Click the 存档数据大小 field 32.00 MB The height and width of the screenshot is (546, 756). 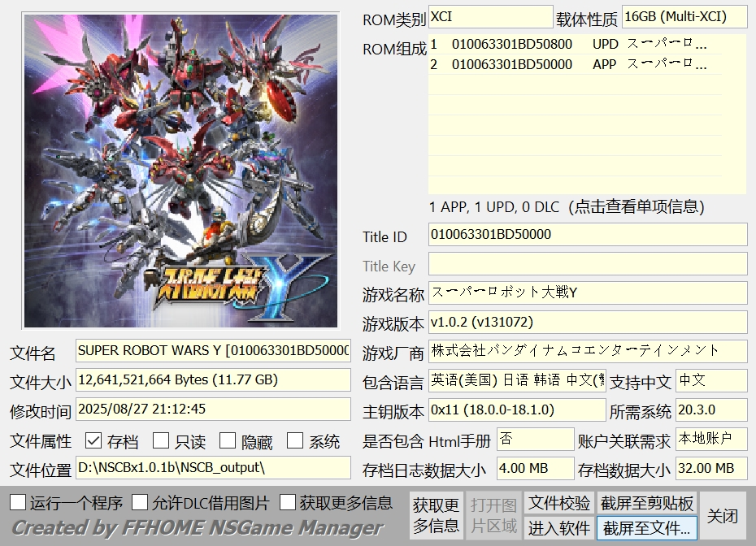(x=711, y=469)
